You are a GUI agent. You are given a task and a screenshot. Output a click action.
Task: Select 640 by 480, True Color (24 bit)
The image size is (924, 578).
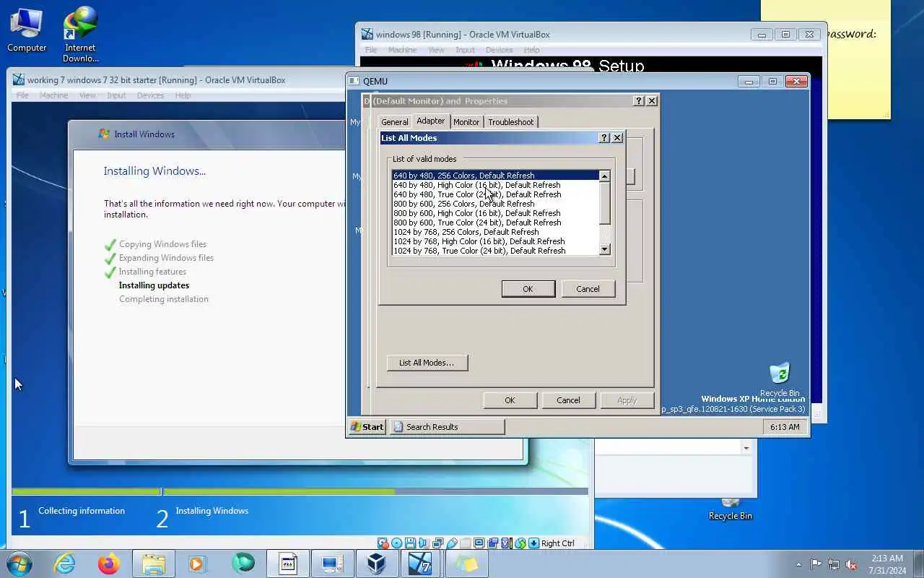click(x=495, y=194)
